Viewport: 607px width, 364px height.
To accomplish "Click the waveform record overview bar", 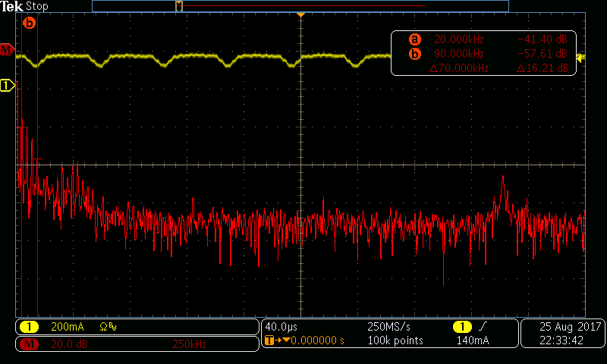I will coord(300,6).
